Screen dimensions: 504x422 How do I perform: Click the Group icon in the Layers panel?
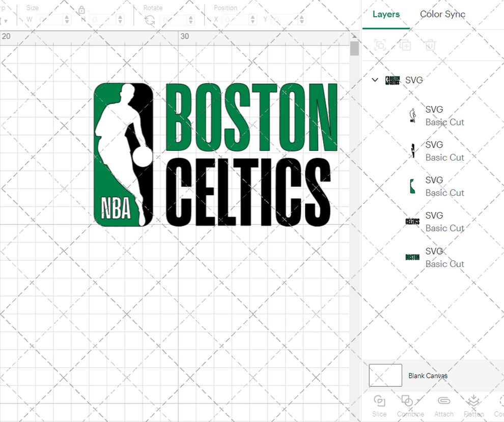[380, 45]
